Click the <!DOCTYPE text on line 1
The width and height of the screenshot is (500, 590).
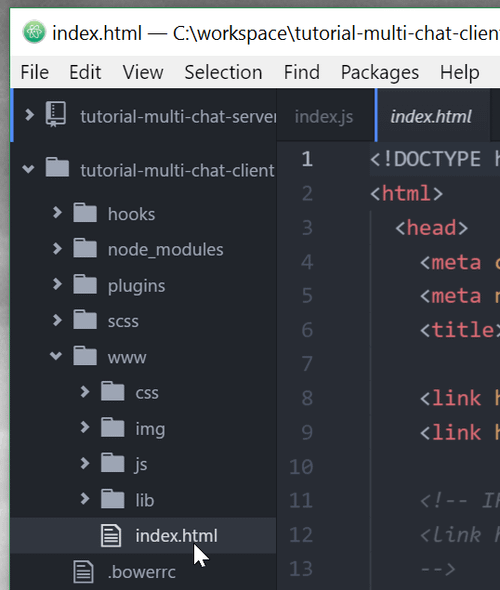point(426,159)
